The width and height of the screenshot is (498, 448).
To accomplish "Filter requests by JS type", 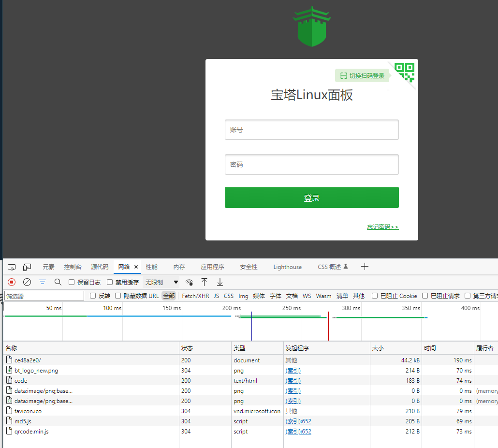I will pos(216,296).
